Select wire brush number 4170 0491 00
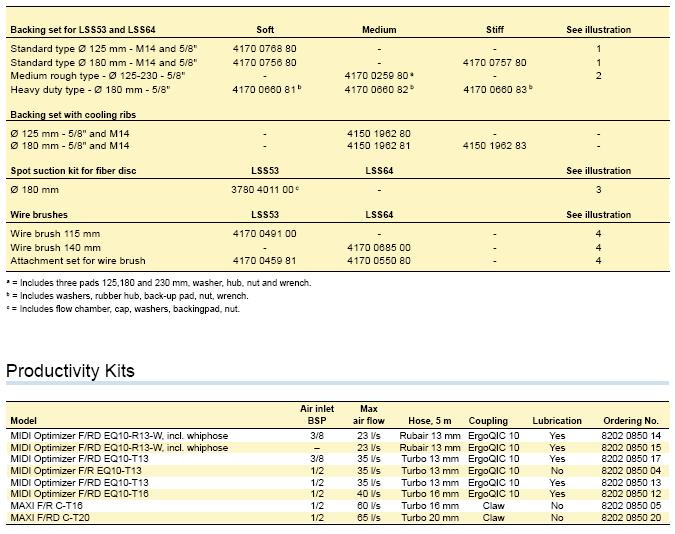The width and height of the screenshot is (675, 534). pos(264,234)
